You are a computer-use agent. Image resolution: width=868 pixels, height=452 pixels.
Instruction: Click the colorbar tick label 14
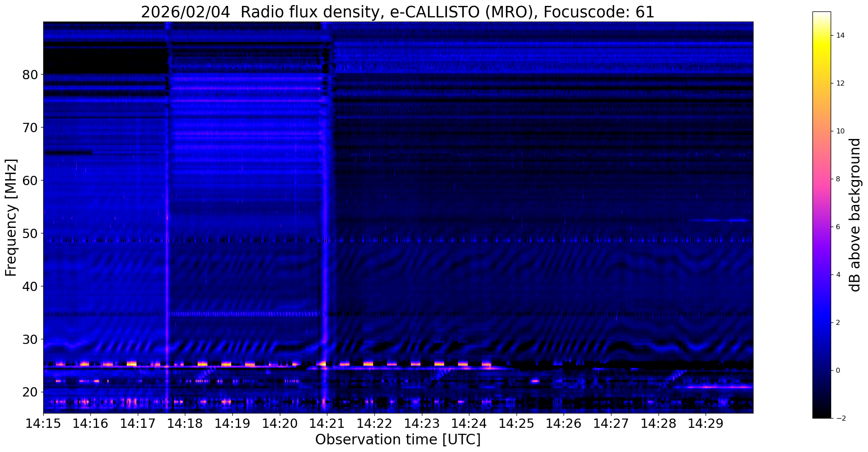coord(840,36)
